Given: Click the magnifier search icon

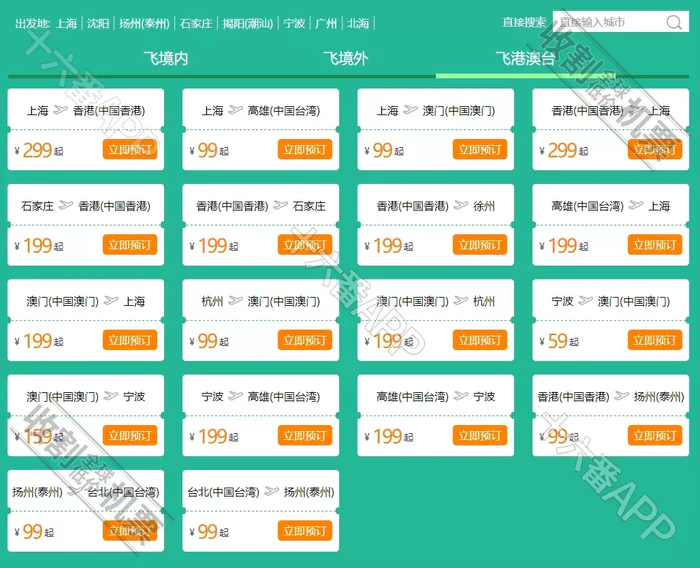Looking at the screenshot, I should pyautogui.click(x=674, y=22).
